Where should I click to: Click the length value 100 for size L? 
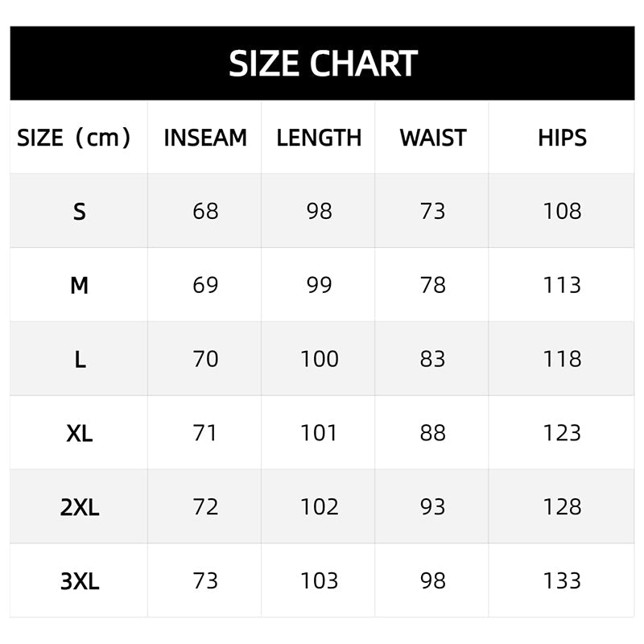(319, 359)
